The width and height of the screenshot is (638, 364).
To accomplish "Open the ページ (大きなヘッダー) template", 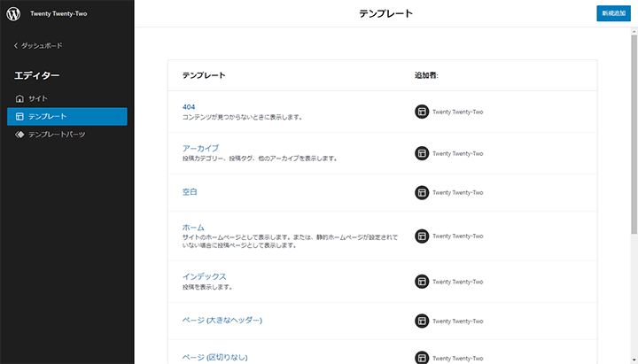I will pyautogui.click(x=222, y=320).
